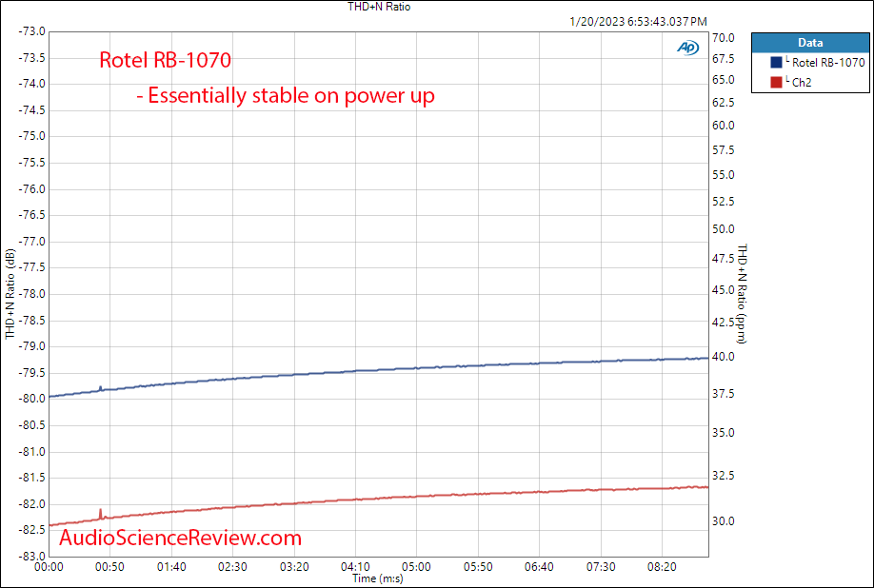Click the Data legend header
874x588 pixels.
[x=810, y=42]
